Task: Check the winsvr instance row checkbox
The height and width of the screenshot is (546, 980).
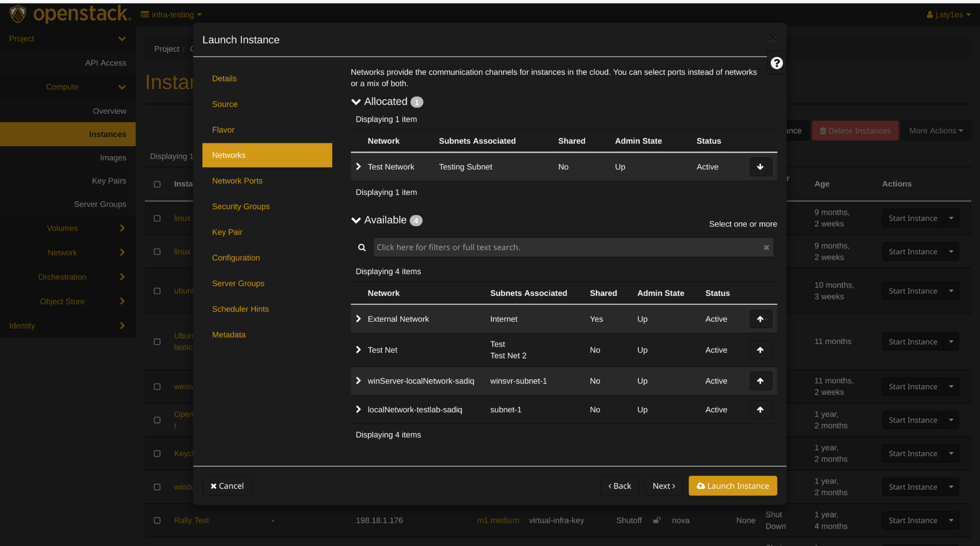Action: click(x=157, y=386)
